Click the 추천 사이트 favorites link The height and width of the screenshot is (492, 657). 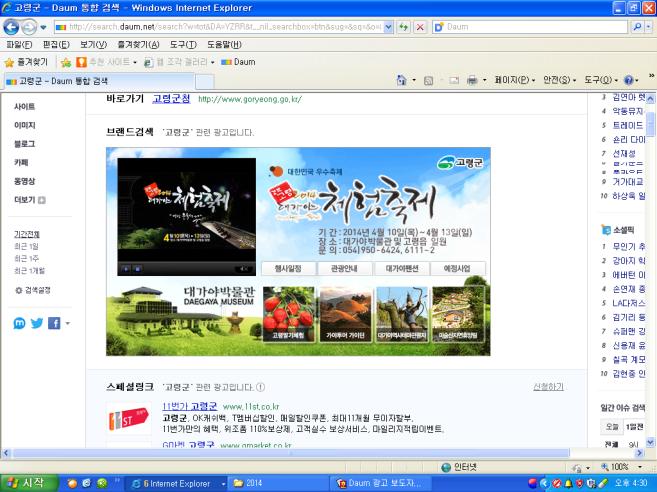106,62
